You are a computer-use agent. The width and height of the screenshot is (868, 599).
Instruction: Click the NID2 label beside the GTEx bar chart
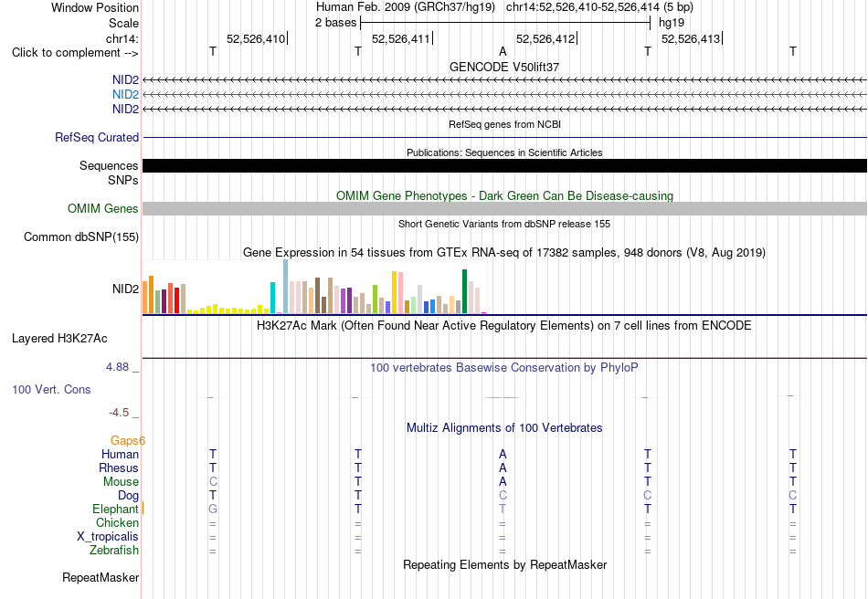pos(126,289)
